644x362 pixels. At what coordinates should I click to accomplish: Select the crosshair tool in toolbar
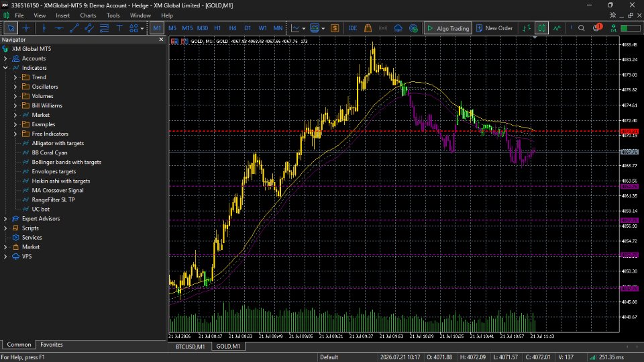pyautogui.click(x=26, y=28)
